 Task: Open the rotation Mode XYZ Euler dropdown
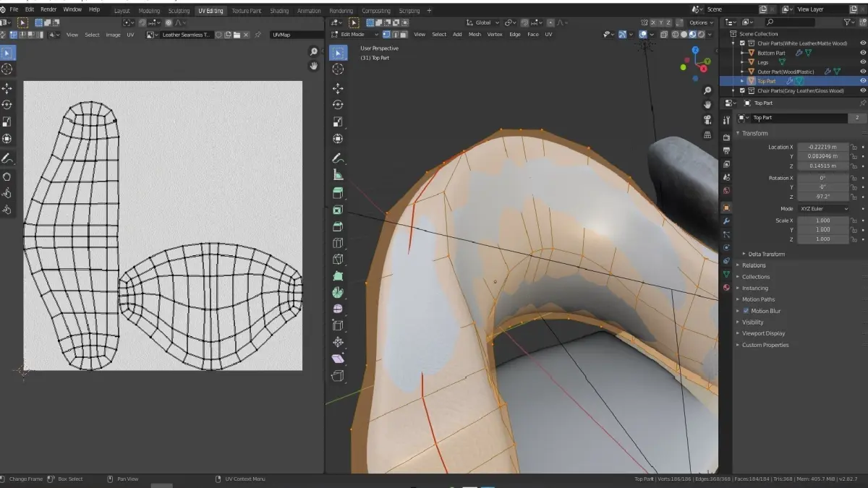pyautogui.click(x=823, y=209)
